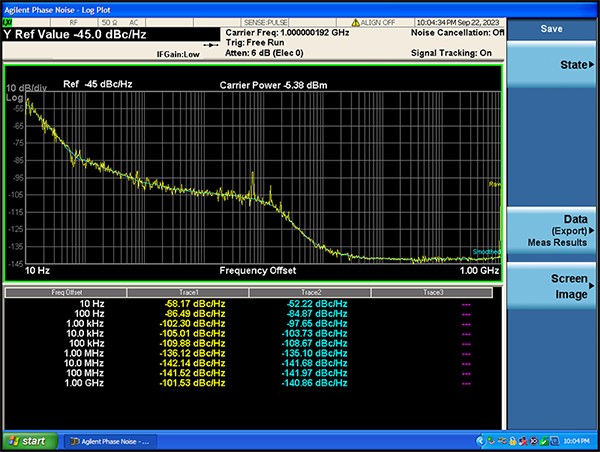The image size is (600, 452).
Task: Click the taskbar clock showing 10:04 PM
Action: pos(576,441)
